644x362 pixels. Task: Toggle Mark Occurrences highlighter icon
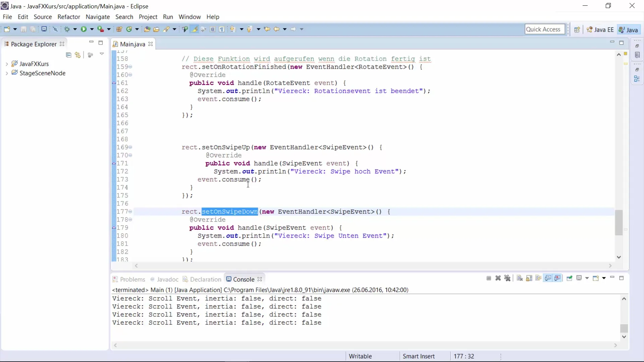tap(194, 29)
